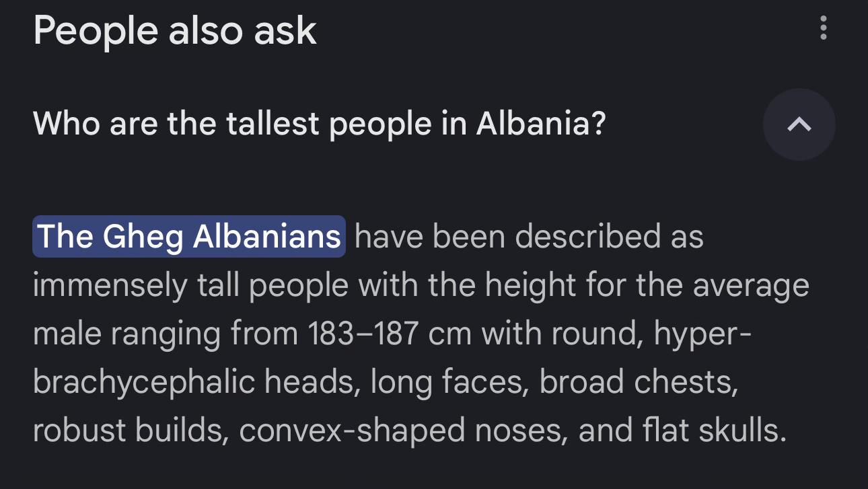Open the three-dot more options menu
868x489 pixels.
click(823, 29)
